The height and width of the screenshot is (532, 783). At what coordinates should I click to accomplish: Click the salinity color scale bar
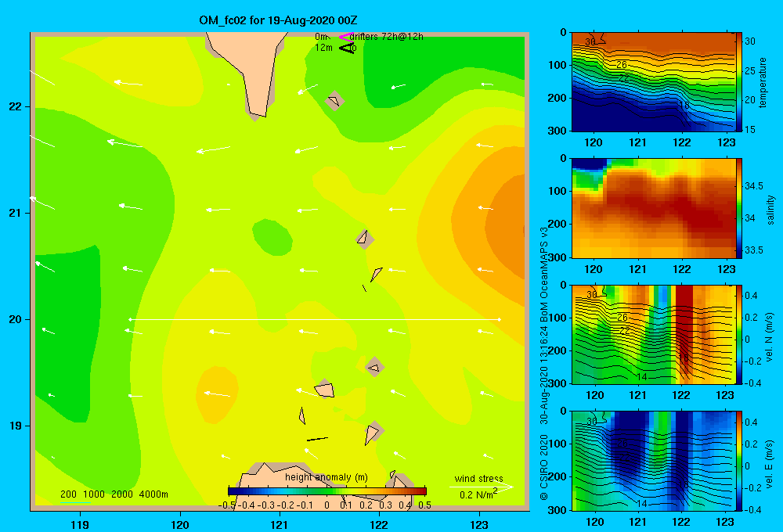(x=738, y=208)
